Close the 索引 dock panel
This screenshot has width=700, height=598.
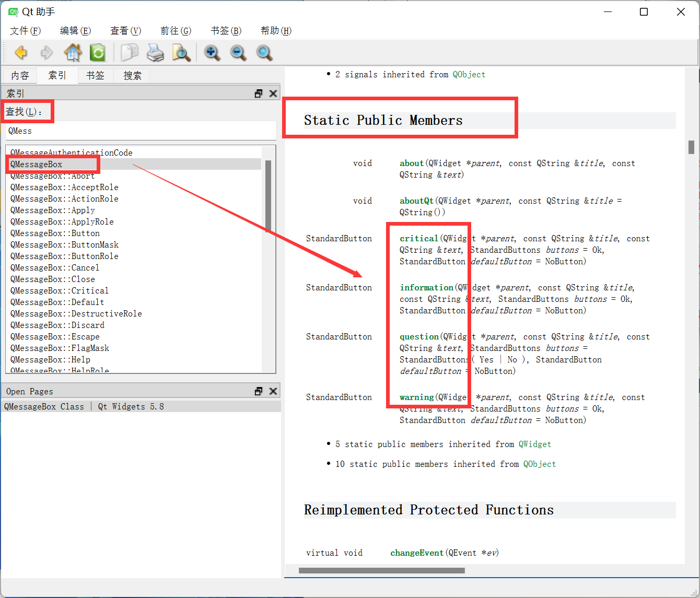pyautogui.click(x=273, y=93)
